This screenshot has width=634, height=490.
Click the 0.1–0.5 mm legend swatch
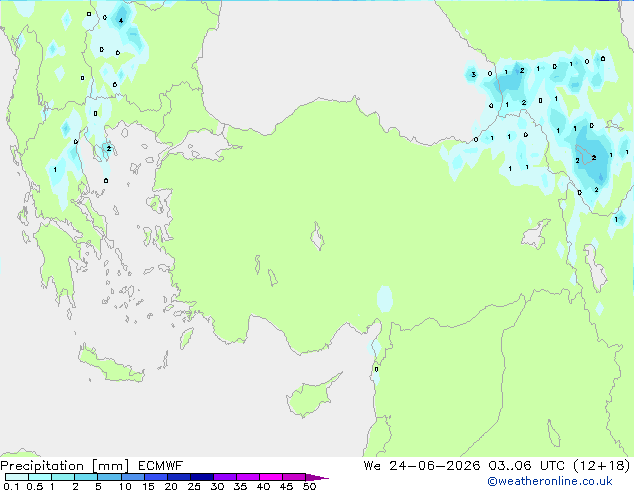point(17,477)
